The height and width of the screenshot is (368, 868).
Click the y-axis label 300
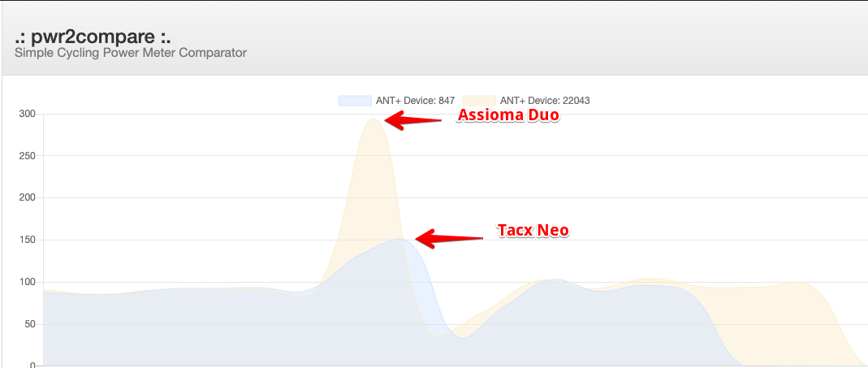[28, 114]
